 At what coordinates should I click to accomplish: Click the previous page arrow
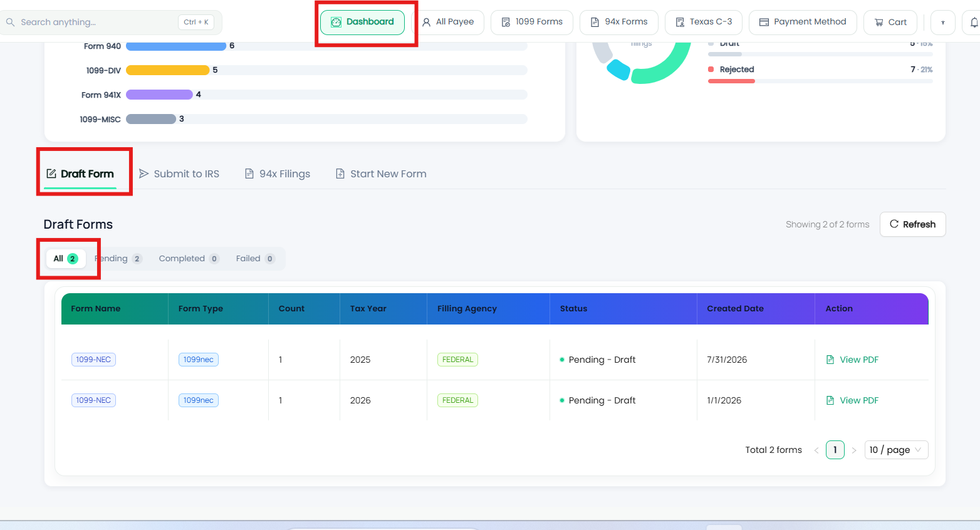(x=816, y=450)
